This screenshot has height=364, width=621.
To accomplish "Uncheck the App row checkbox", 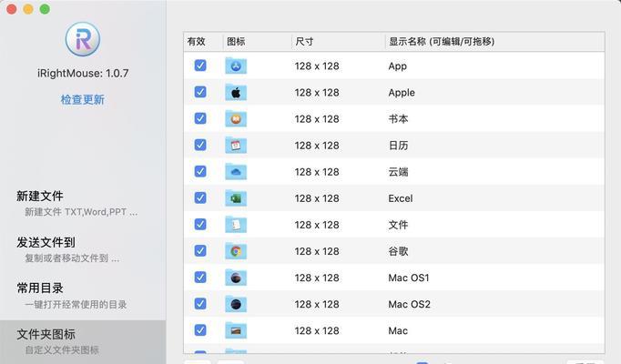I will [200, 66].
